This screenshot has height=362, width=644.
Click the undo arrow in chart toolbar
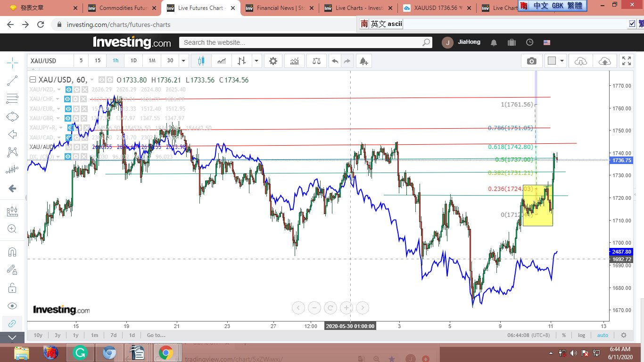coord(335,61)
